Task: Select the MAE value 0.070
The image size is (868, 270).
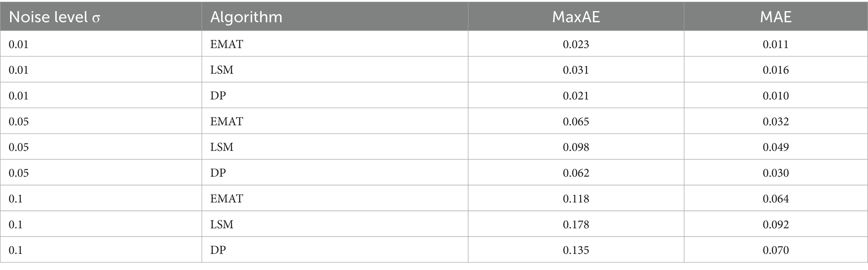Action: pos(776,250)
